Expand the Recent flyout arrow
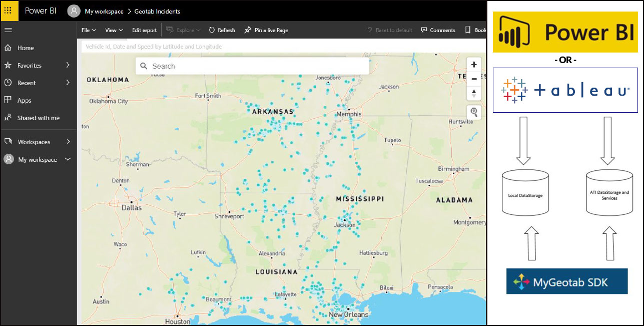 pos(68,83)
